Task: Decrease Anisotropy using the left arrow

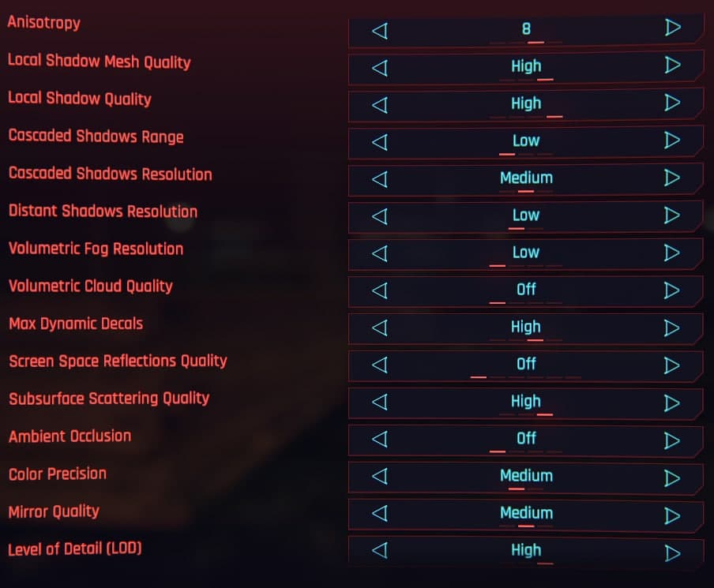Action: click(380, 31)
